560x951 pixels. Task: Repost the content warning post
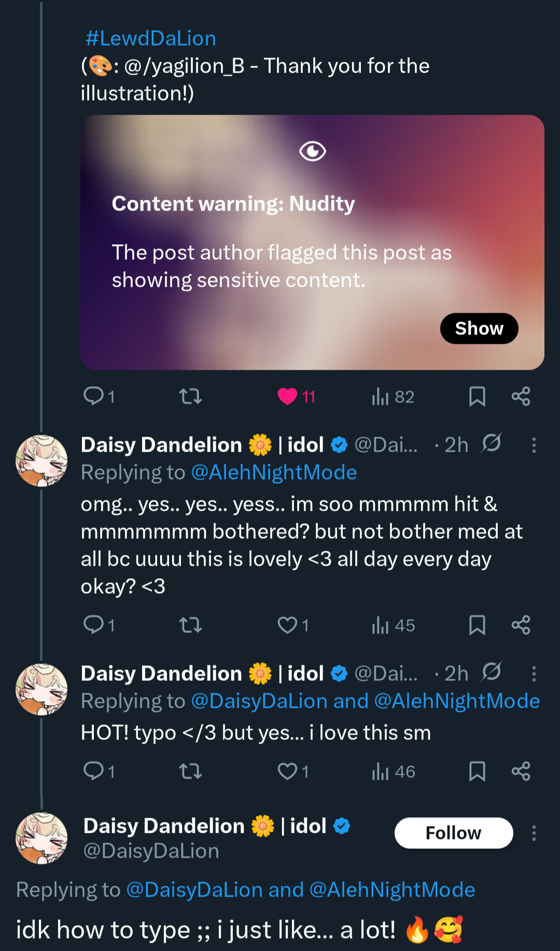click(x=190, y=397)
